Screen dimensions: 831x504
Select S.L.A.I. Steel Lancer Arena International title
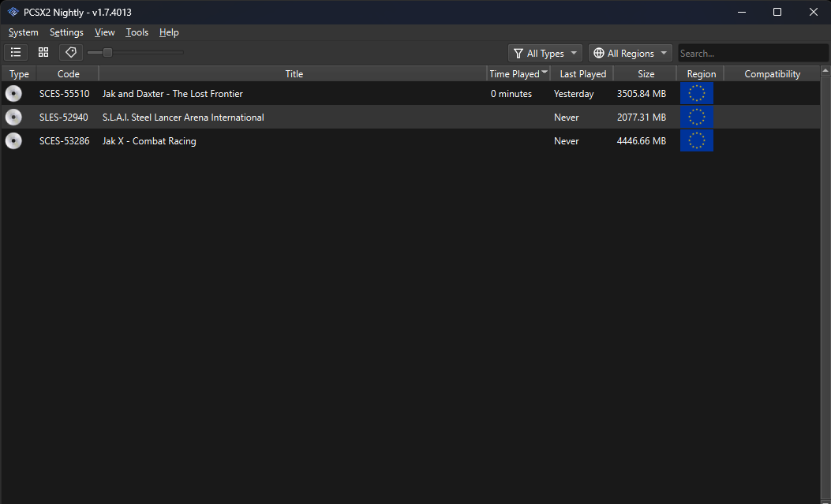tap(183, 117)
